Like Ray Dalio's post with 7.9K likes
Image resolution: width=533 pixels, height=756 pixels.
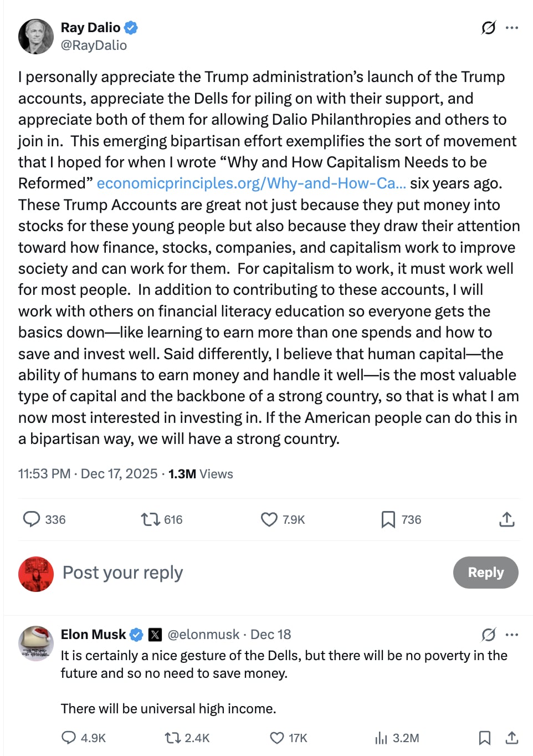coord(269,519)
